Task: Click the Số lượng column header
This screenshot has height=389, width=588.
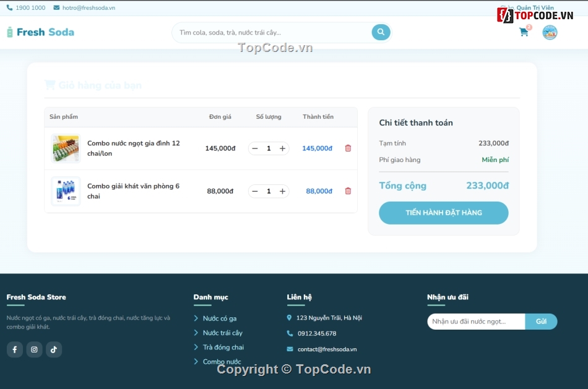Action: point(269,117)
